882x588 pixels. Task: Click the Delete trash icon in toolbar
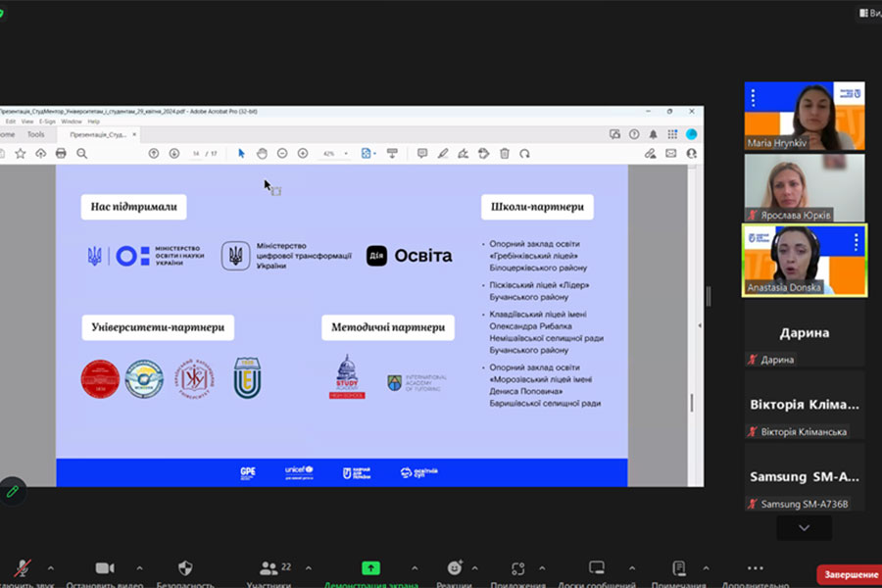505,153
